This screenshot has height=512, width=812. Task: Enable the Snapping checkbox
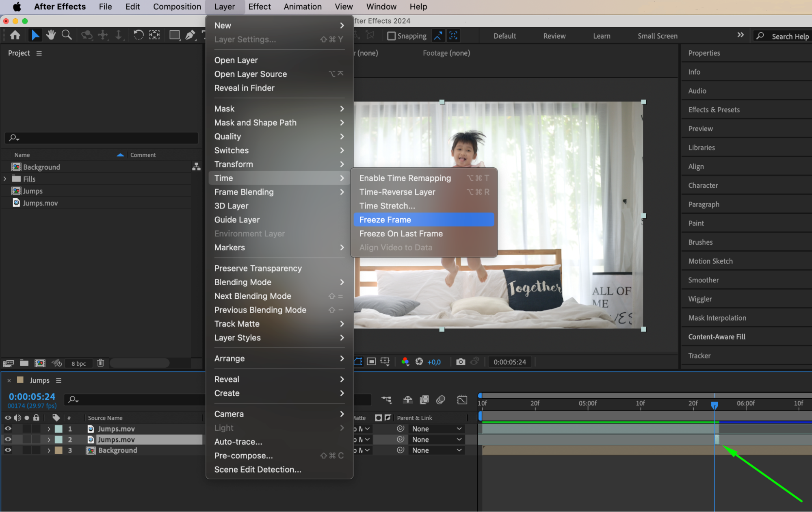[x=391, y=36]
